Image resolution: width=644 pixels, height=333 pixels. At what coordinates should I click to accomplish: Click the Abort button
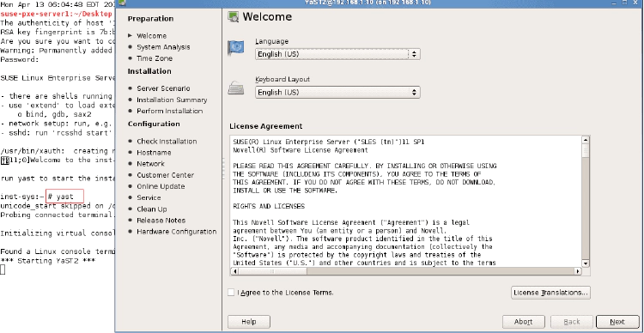(x=523, y=322)
